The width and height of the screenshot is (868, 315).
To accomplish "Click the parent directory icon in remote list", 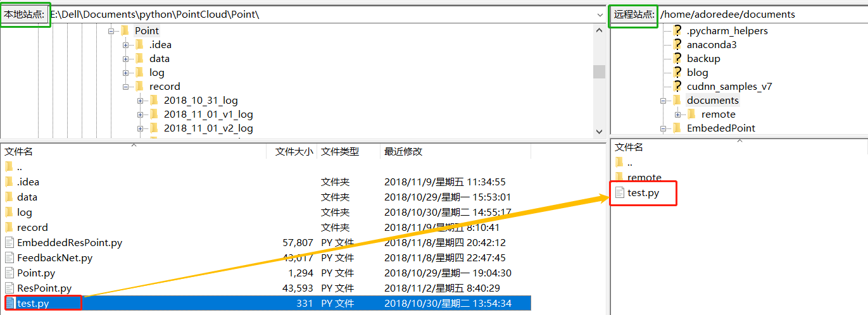I will pos(619,162).
